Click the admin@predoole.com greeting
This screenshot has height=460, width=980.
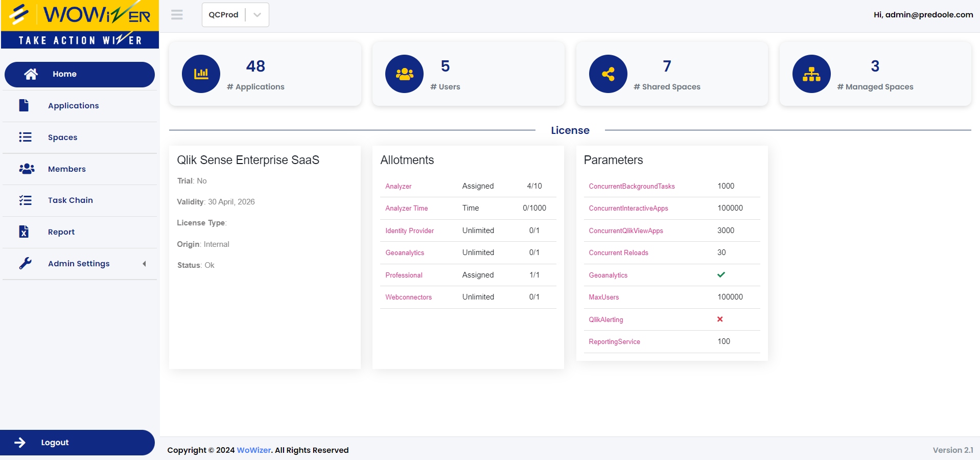pyautogui.click(x=923, y=15)
